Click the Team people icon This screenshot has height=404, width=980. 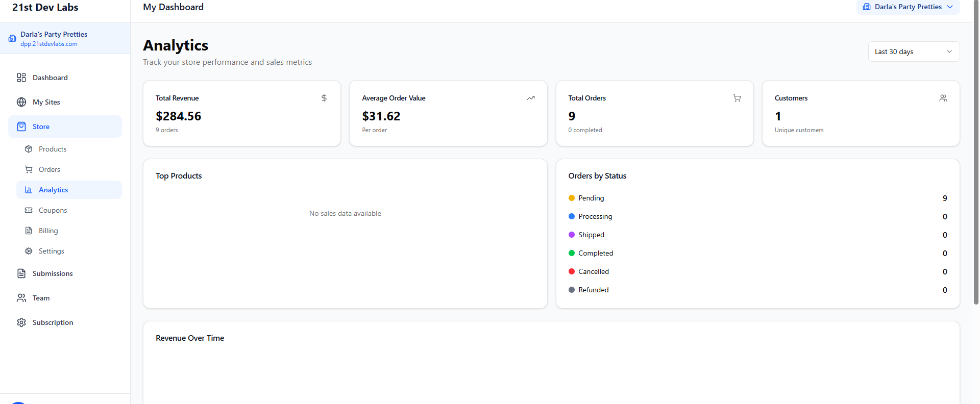(21, 298)
